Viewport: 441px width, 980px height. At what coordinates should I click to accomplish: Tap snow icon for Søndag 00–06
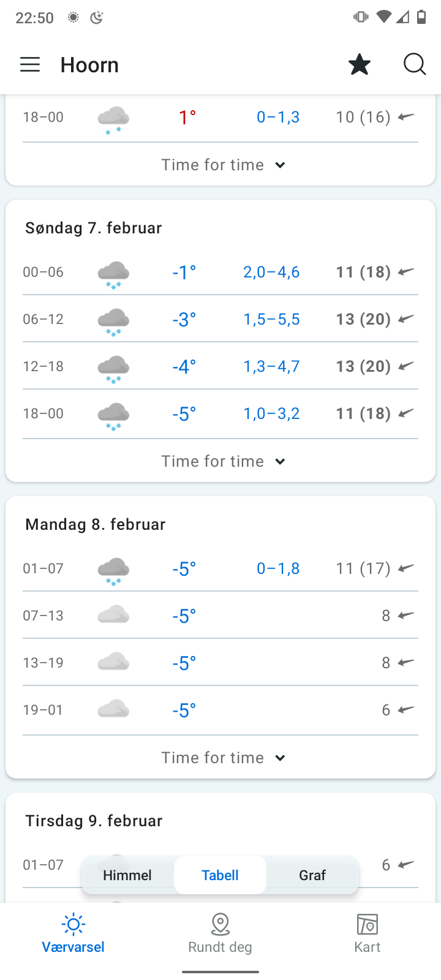pos(113,273)
